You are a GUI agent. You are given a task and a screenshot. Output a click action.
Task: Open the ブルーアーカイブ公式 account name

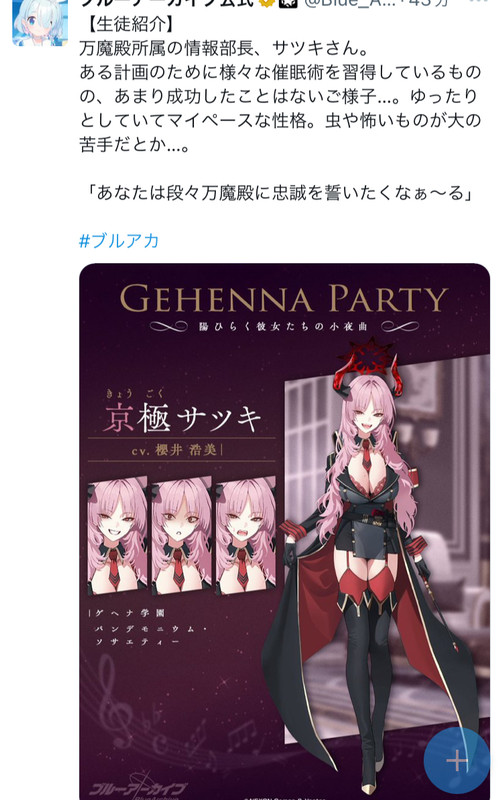click(167, 3)
